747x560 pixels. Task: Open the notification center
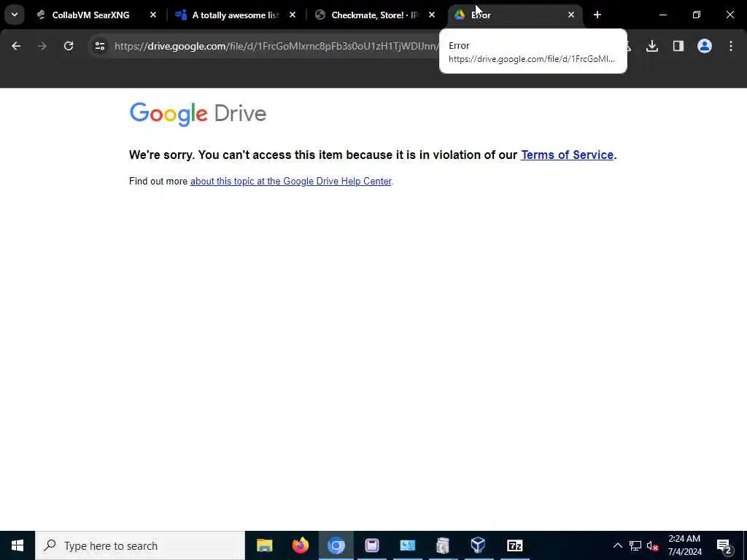(x=724, y=545)
